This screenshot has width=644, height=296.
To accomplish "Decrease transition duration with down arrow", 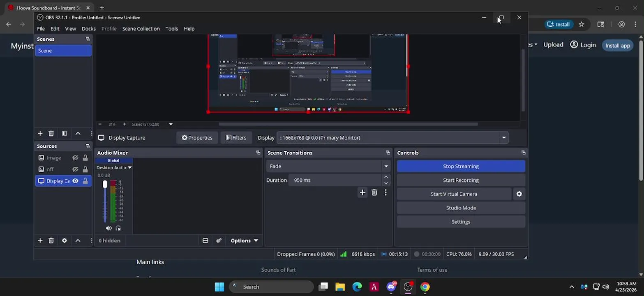I will [386, 183].
